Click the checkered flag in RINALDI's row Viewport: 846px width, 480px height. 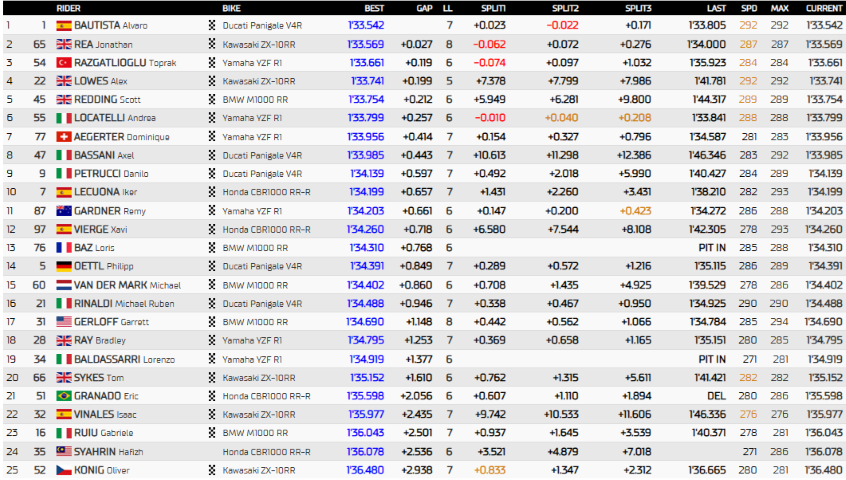(x=212, y=303)
